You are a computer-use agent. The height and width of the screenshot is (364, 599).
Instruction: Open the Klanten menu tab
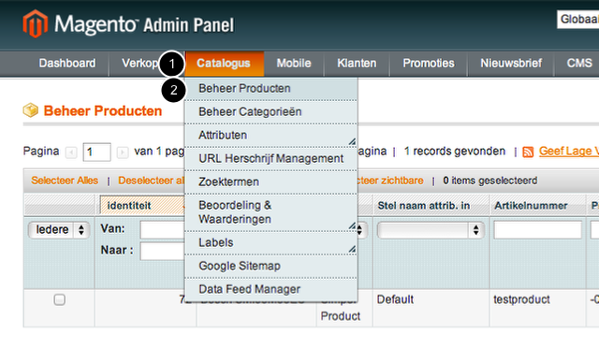pos(357,64)
